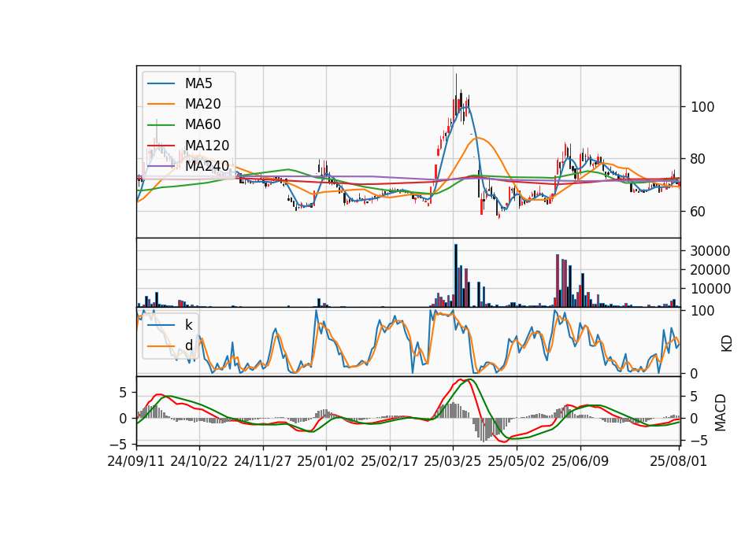Click the green MA60 legend line sample
This screenshot has width=756, height=543.
pos(161,125)
